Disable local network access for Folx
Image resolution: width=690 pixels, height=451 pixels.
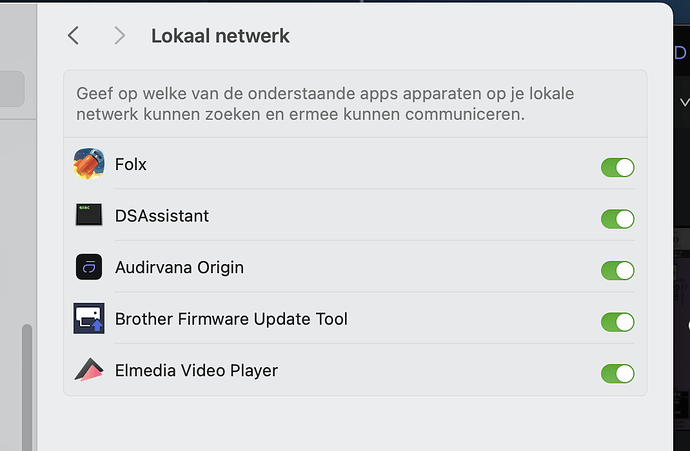point(617,167)
